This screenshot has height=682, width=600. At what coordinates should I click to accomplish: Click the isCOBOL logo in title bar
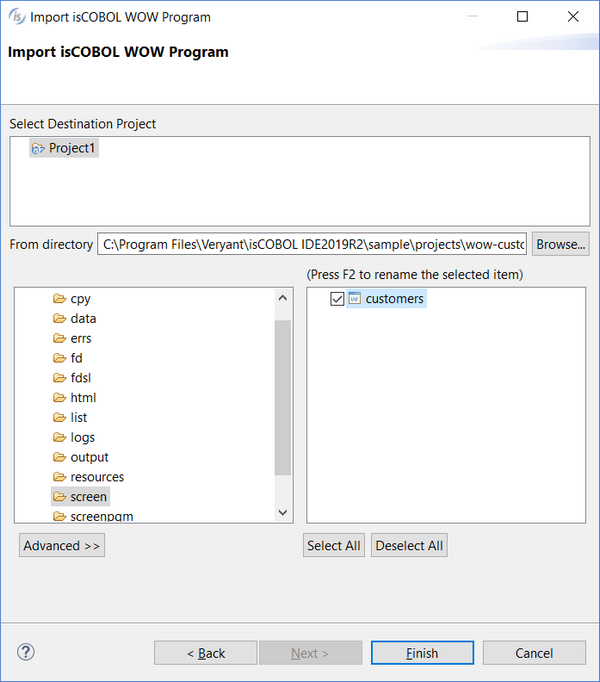click(x=17, y=17)
